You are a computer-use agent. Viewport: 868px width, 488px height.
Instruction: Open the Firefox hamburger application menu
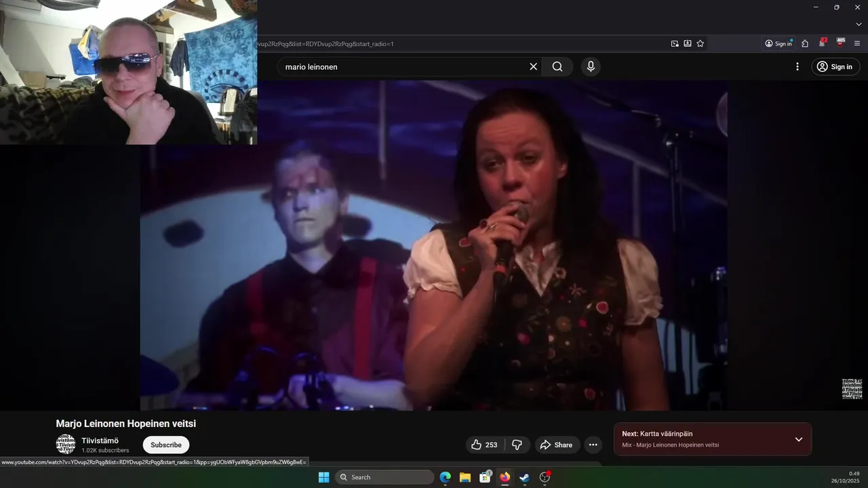click(857, 43)
